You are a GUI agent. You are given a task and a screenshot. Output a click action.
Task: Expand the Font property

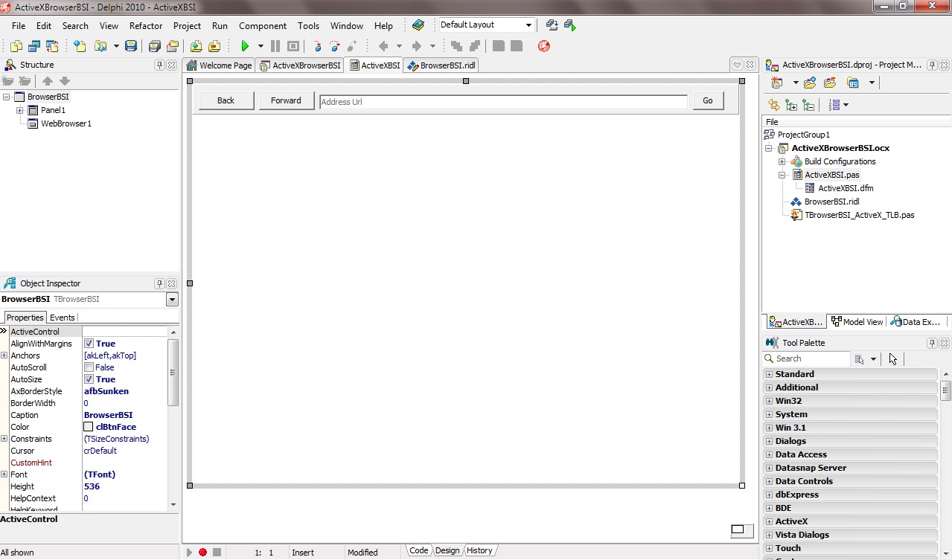(4, 474)
